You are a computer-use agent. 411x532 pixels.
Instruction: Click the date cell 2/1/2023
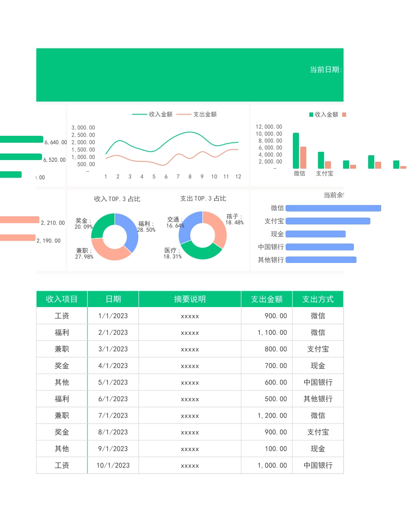pos(113,333)
